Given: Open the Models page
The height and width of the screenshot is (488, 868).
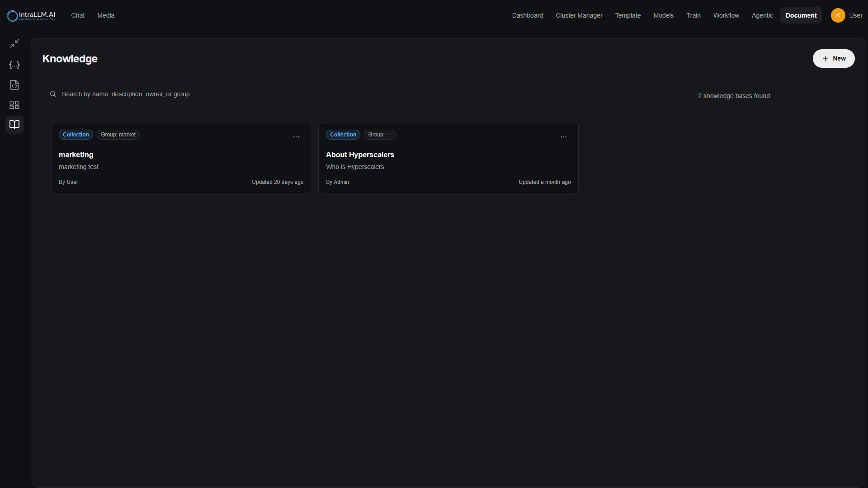Looking at the screenshot, I should coord(663,15).
